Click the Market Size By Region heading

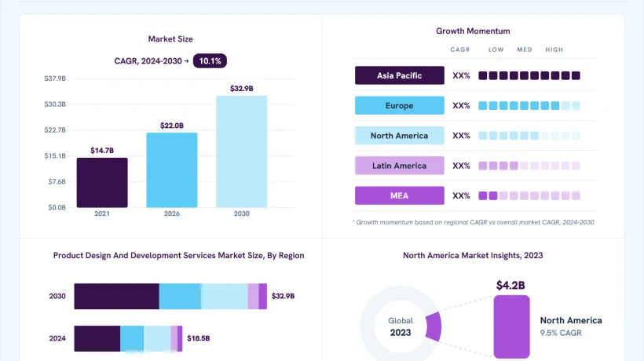coord(178,255)
